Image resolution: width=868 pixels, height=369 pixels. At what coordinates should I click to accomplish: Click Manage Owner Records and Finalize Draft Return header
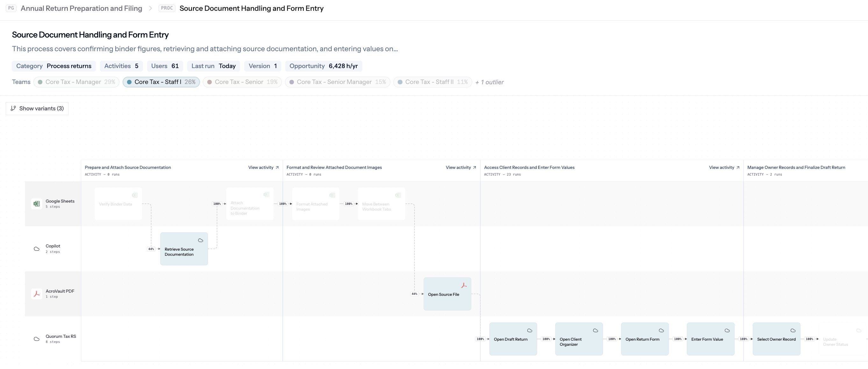(796, 167)
